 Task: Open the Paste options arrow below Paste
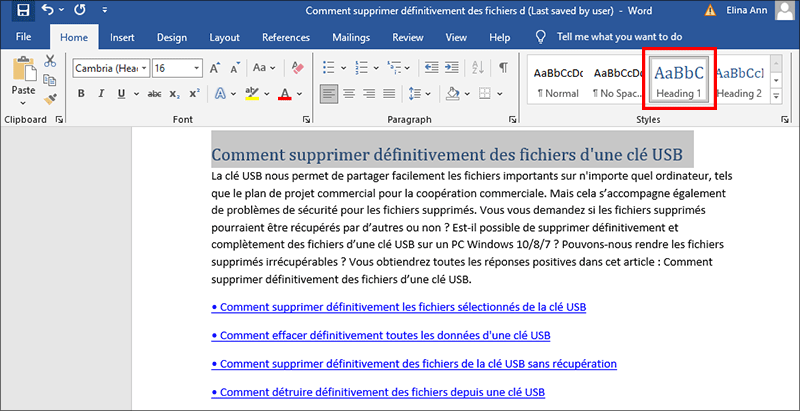point(23,103)
